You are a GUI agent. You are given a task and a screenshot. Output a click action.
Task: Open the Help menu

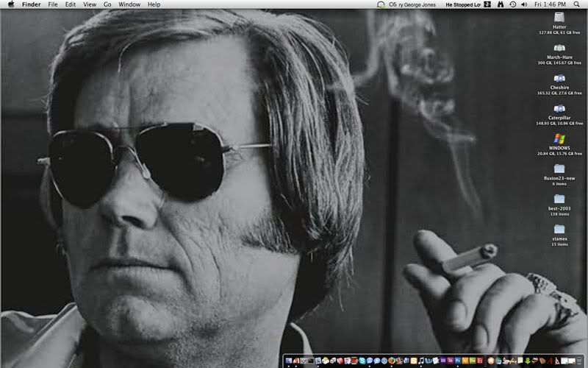[154, 4]
